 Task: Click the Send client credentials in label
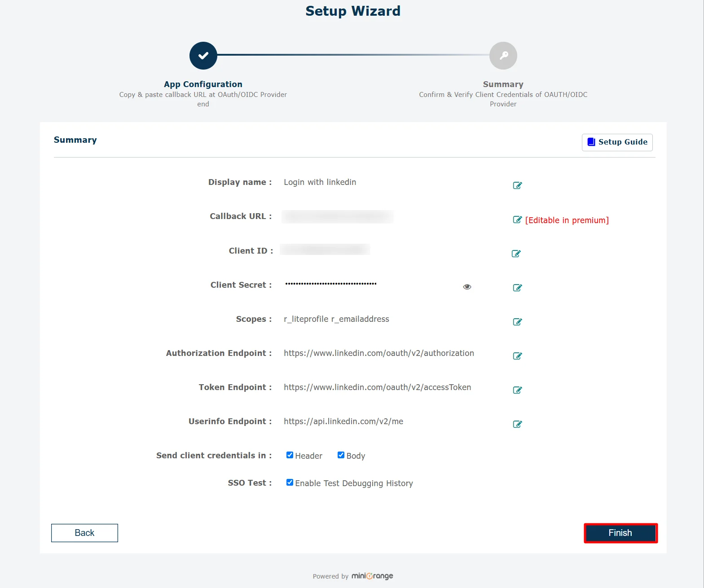pos(214,456)
